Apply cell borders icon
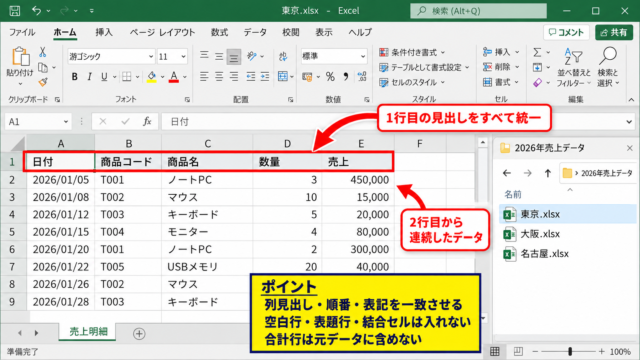 127,76
